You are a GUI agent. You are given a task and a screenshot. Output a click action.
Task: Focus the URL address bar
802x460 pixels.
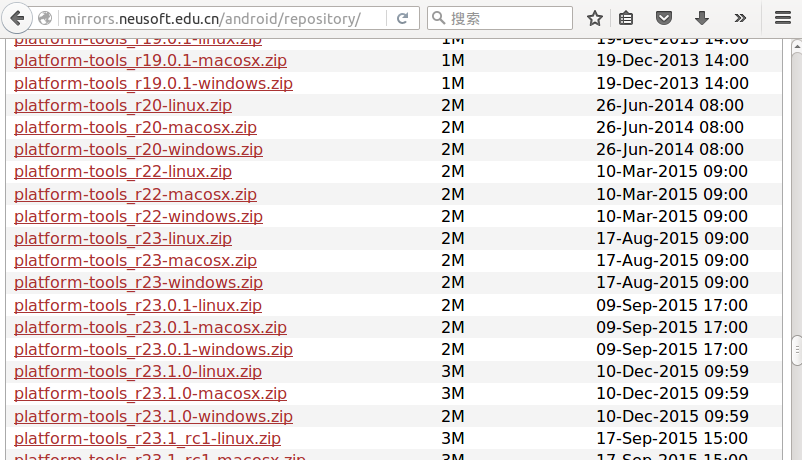(x=222, y=18)
